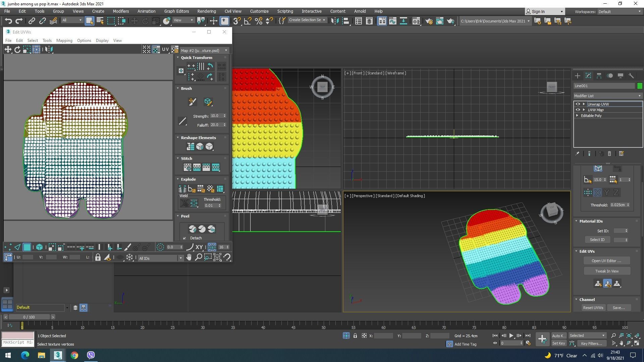Click the Open UV Editor button

click(x=606, y=261)
